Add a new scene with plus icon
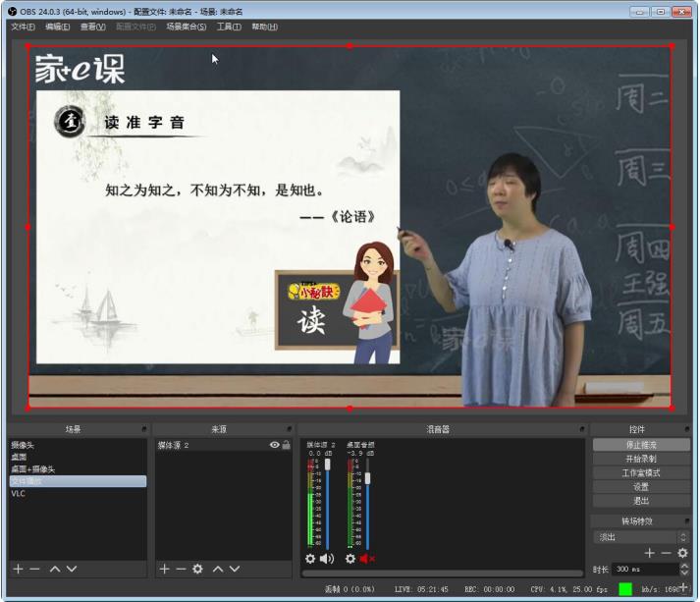This screenshot has height=602, width=700. pyautogui.click(x=18, y=570)
